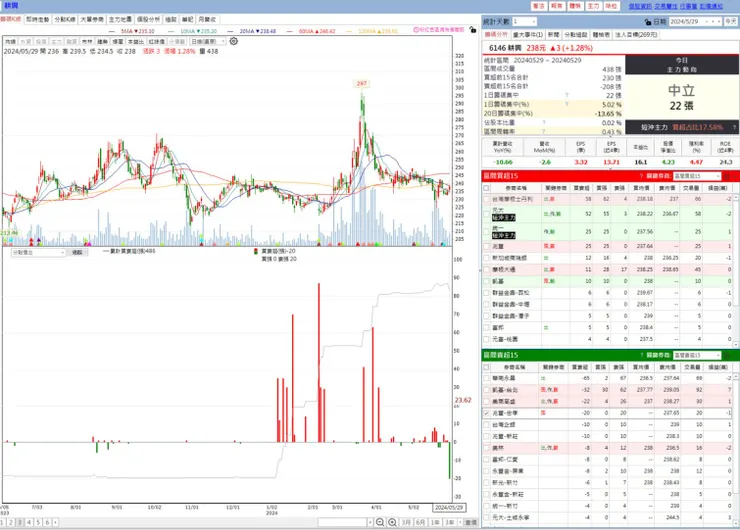Image resolution: width=740 pixels, height=530 pixels.
Task: Click help icon beside 1日籌碼集中(%)
Action: [566, 104]
